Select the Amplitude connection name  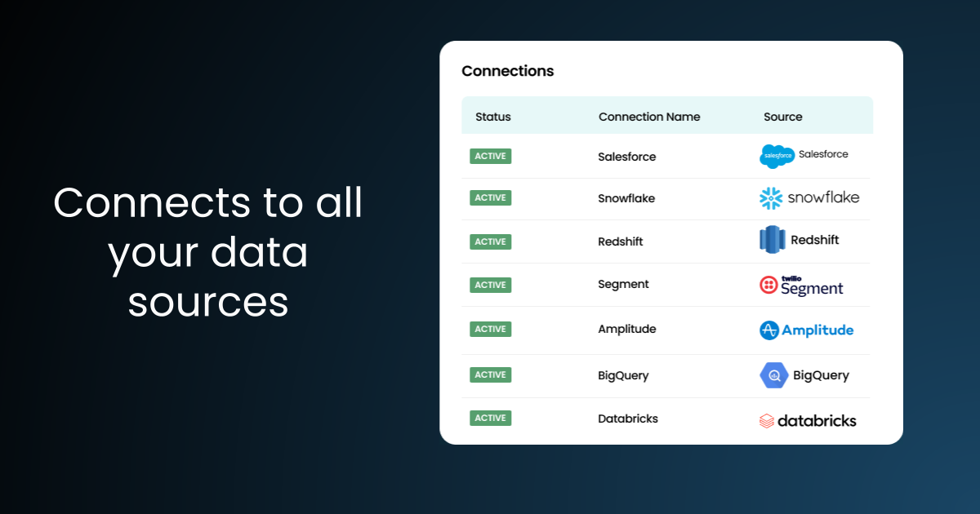click(x=626, y=329)
